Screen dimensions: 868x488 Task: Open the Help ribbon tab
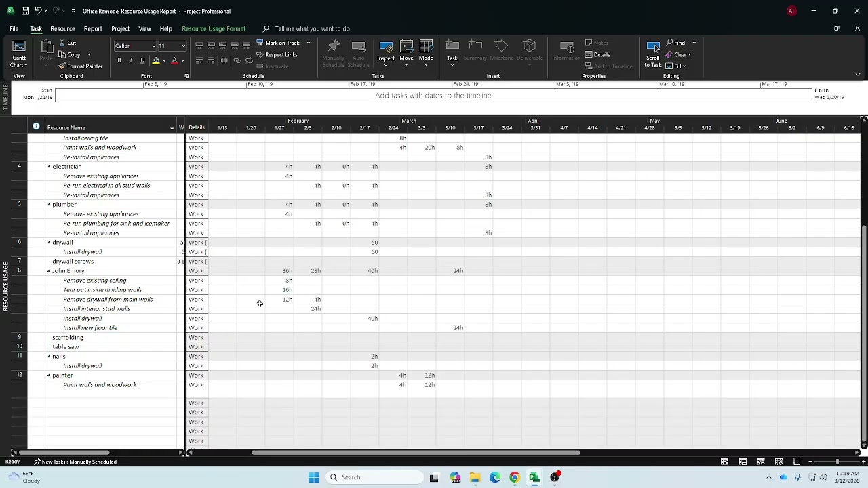(x=165, y=28)
